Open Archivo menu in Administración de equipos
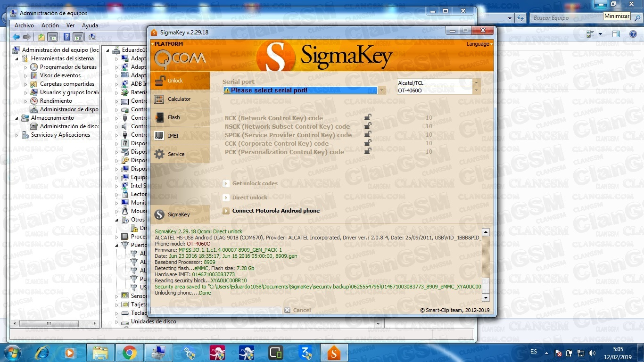 click(25, 25)
